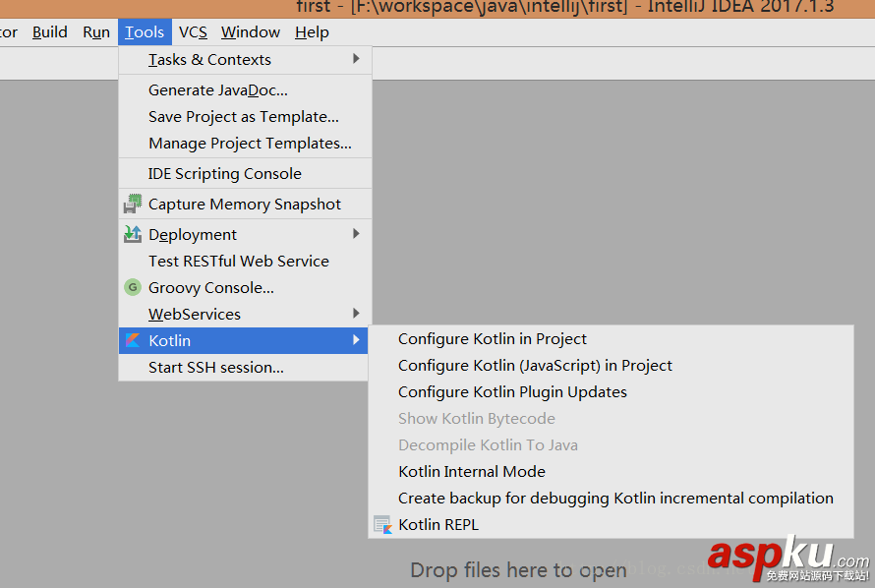
Task: Select Tasks & Contexts
Action: point(245,60)
